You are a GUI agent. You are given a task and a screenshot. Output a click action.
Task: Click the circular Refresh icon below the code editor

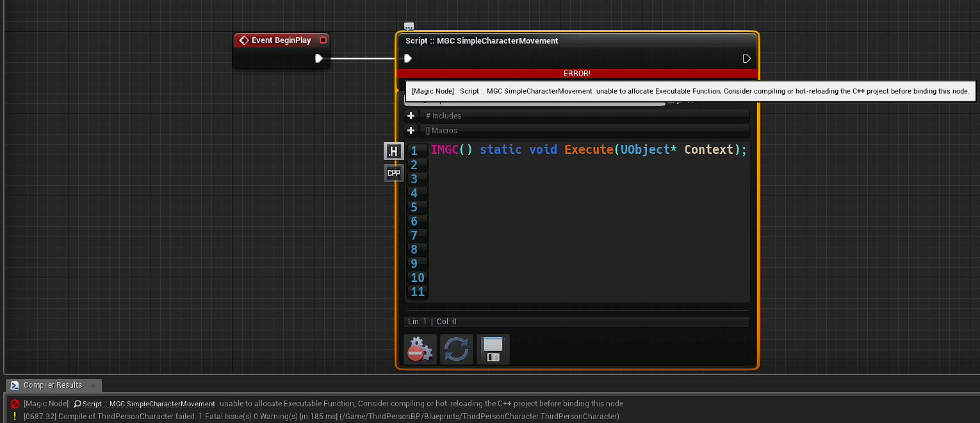click(457, 349)
